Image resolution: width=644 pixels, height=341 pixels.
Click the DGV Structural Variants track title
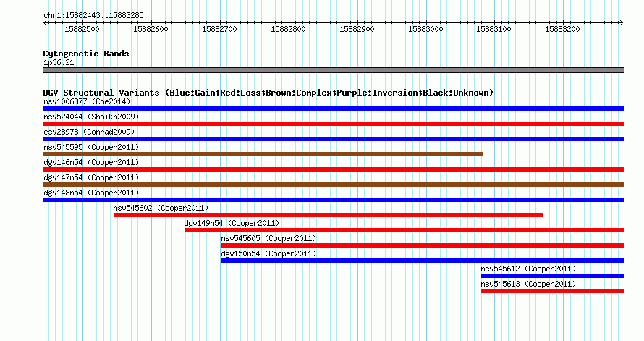(x=268, y=93)
